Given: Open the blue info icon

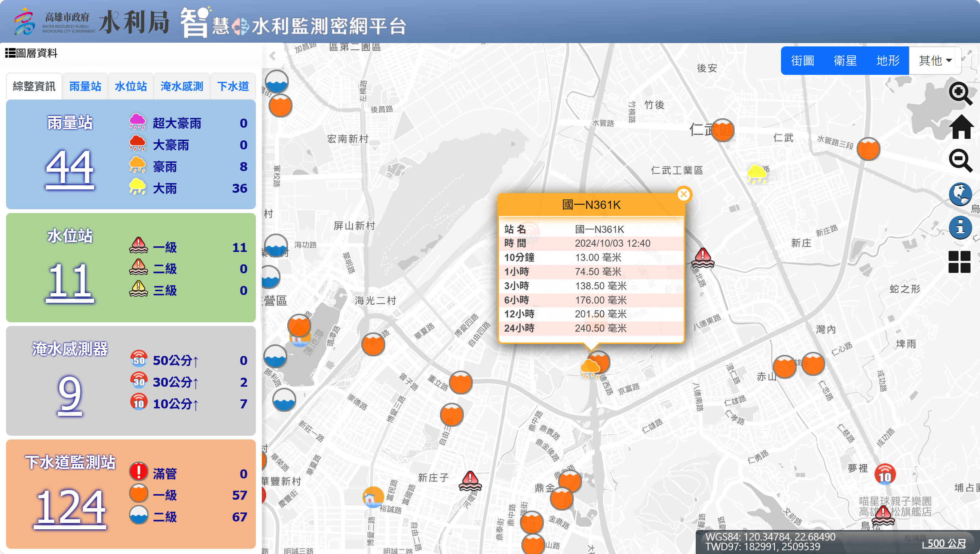Looking at the screenshot, I should coord(960,228).
